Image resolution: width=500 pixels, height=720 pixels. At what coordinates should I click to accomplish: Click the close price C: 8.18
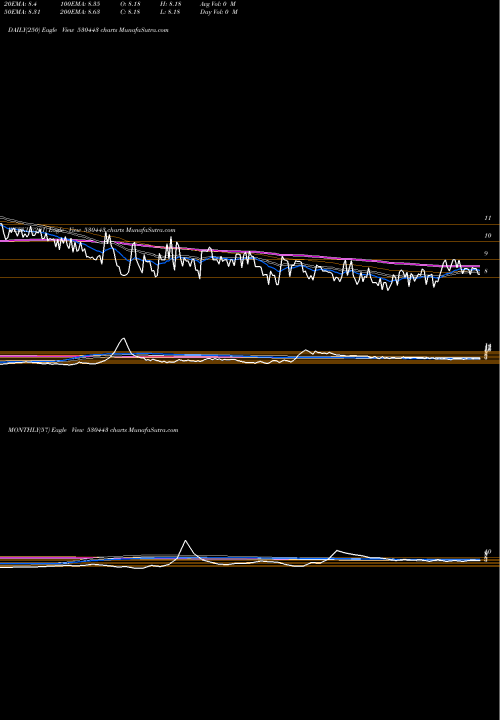pos(130,12)
